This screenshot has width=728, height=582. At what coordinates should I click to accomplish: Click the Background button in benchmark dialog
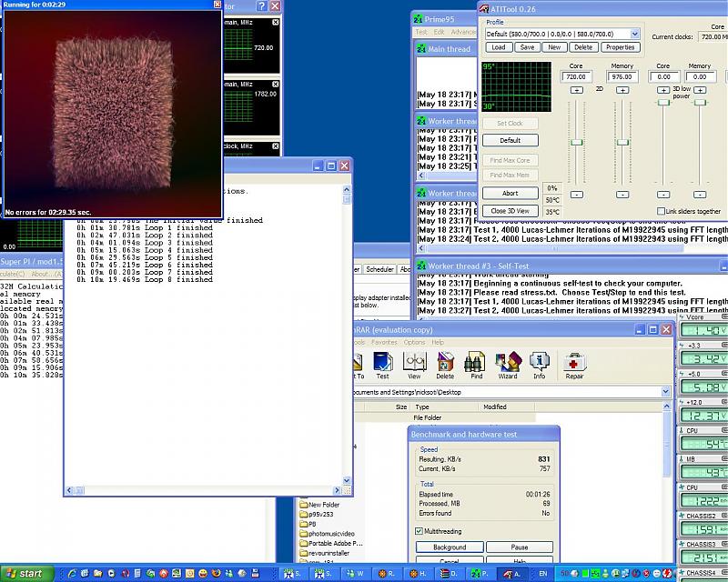pyautogui.click(x=450, y=547)
